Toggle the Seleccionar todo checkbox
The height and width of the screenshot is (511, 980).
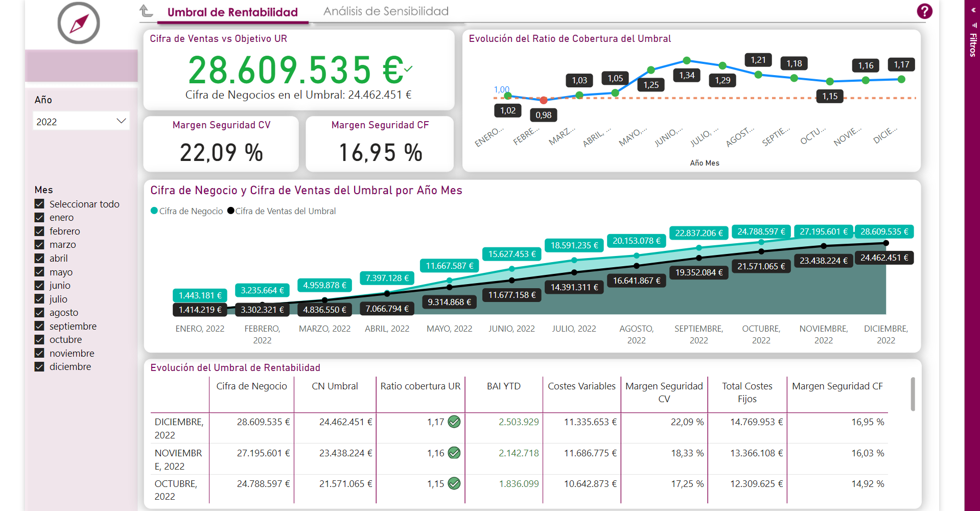point(39,204)
